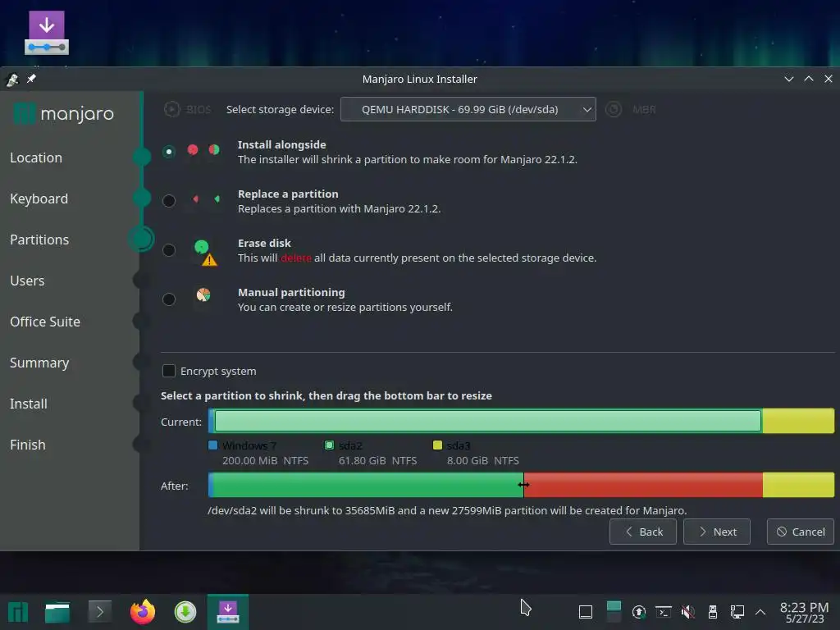
Task: Launch the terminal from the taskbar
Action: click(x=99, y=612)
